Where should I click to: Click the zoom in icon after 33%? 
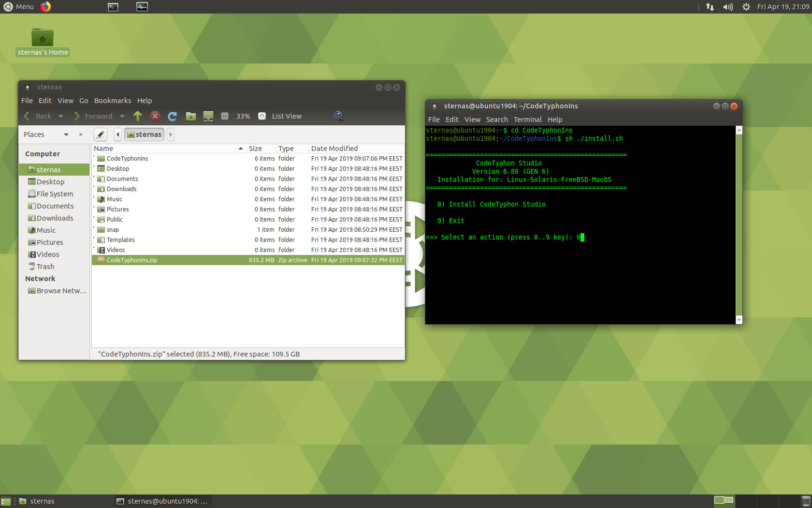click(262, 116)
